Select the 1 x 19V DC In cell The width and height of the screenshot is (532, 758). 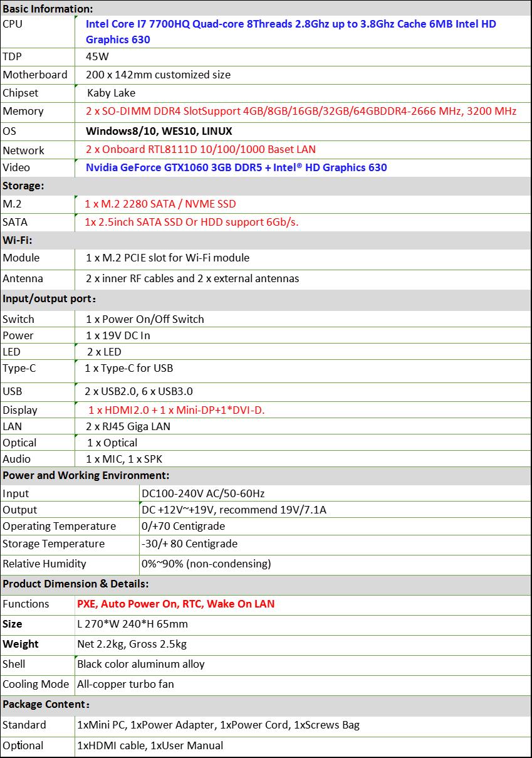pyautogui.click(x=118, y=335)
